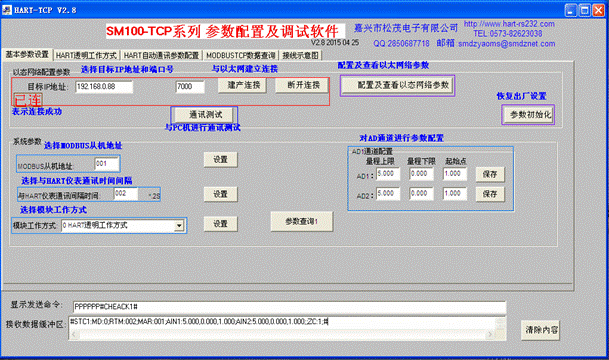The width and height of the screenshot is (609, 360).
Task: Click AD1 量程下限 field
Action: [x=421, y=174]
